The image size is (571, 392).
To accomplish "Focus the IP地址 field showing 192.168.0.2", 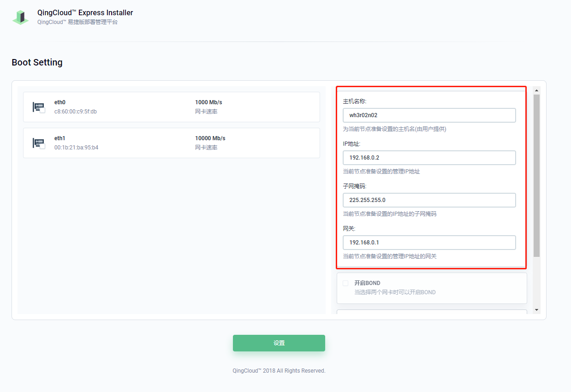I will point(429,158).
